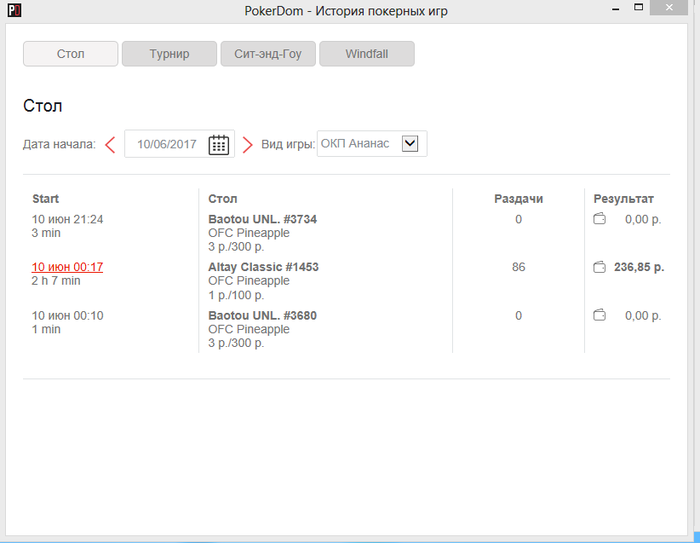This screenshot has width=700, height=543.
Task: Click the PokerDom logo in title bar
Action: pos(14,10)
